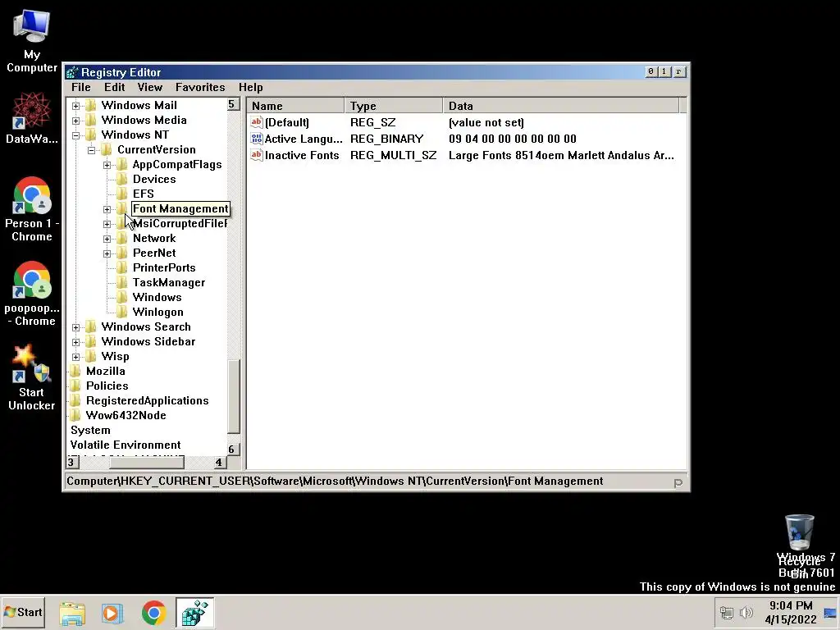Click the Mozilla folder icon
Viewport: 840px width, 630px height.
(75, 371)
